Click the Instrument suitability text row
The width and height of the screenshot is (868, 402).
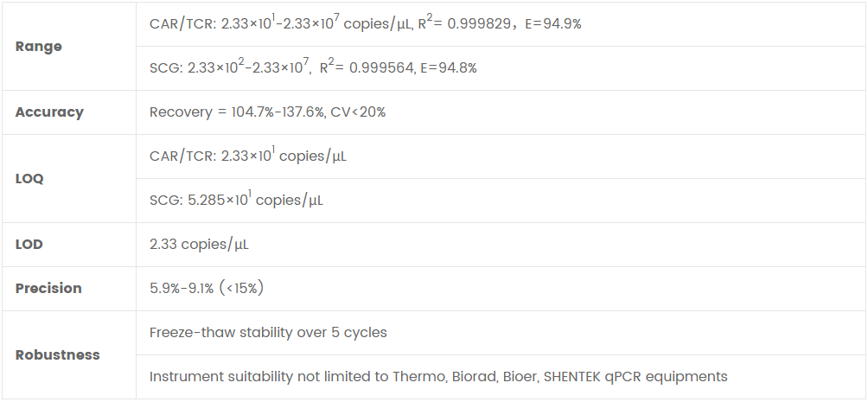pos(438,377)
